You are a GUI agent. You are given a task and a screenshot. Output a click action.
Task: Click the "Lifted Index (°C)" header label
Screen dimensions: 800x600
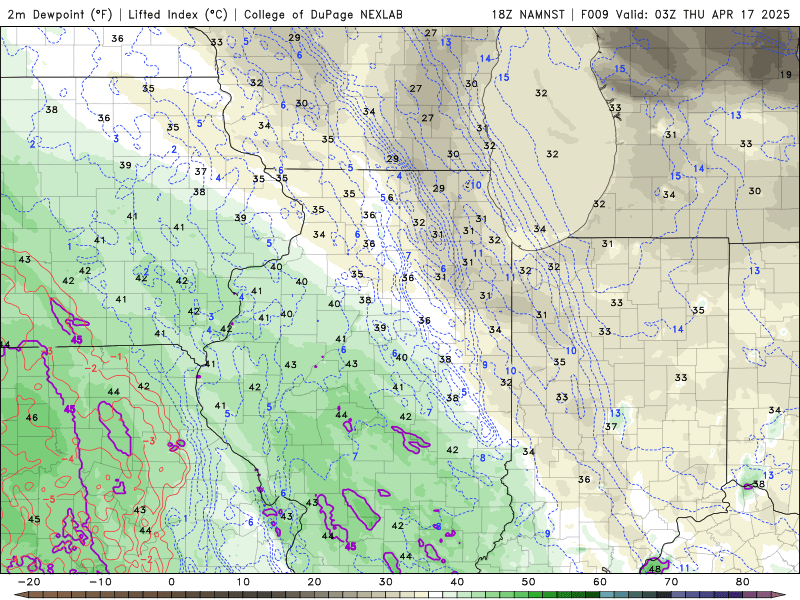click(178, 14)
